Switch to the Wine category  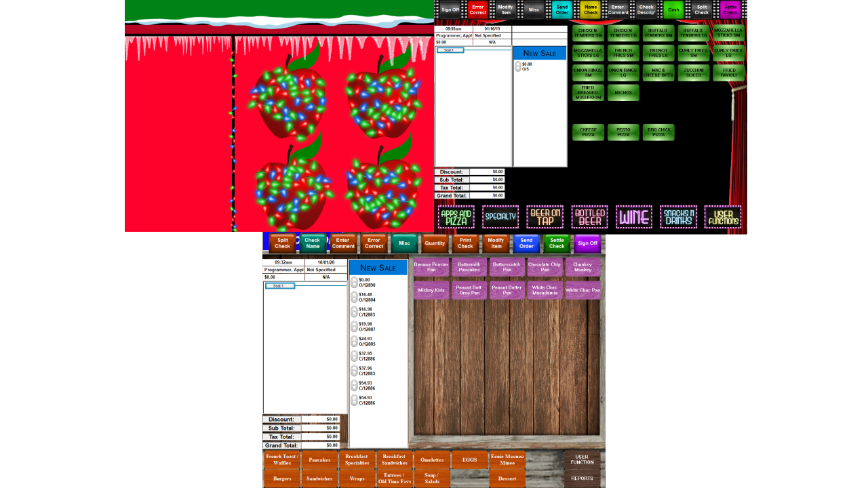tap(633, 217)
